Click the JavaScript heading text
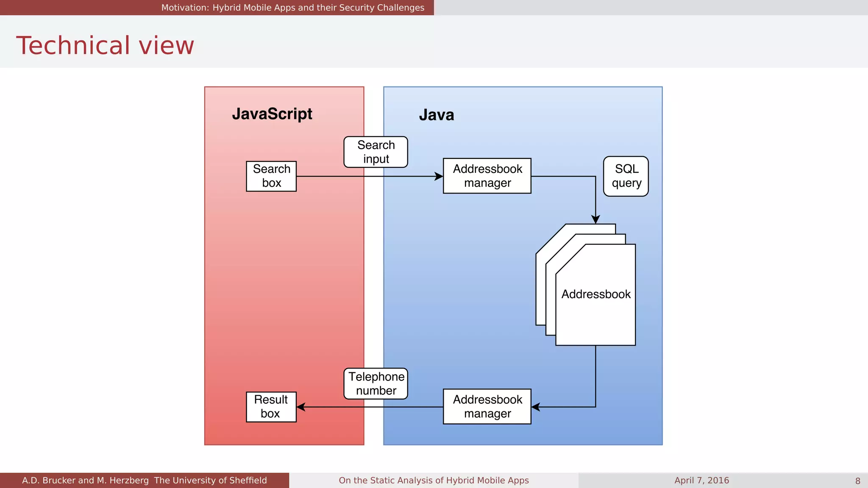This screenshot has height=488, width=868. [x=272, y=114]
